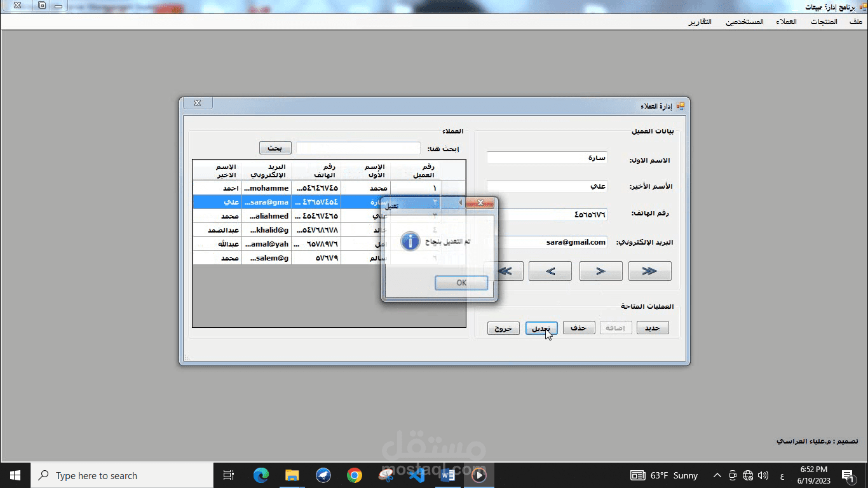
Task: Click the خروج (Exit) button
Action: tap(503, 328)
